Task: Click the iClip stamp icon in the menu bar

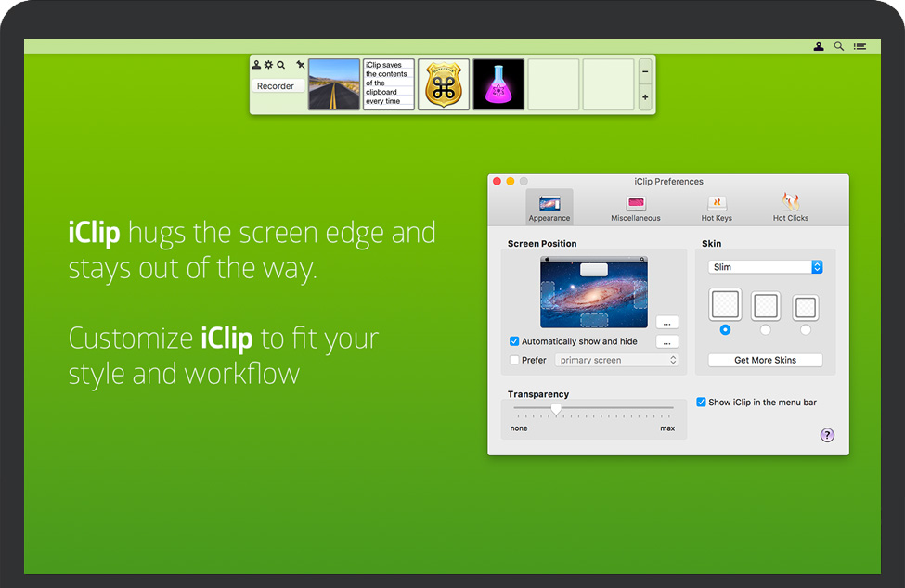Action: click(819, 46)
